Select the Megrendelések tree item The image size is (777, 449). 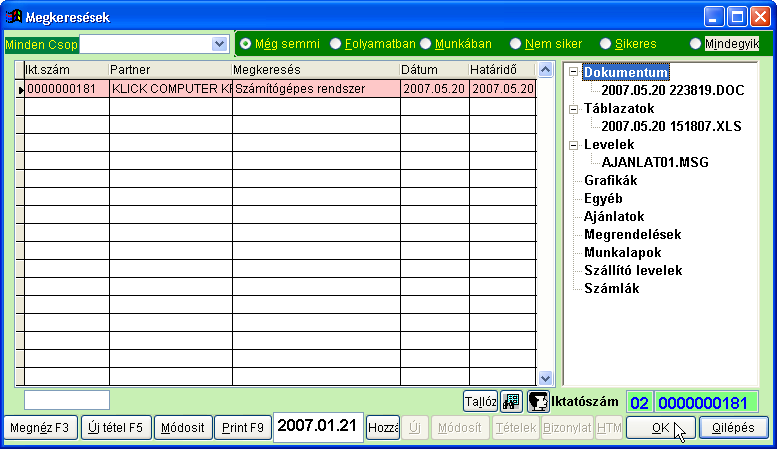point(632,234)
